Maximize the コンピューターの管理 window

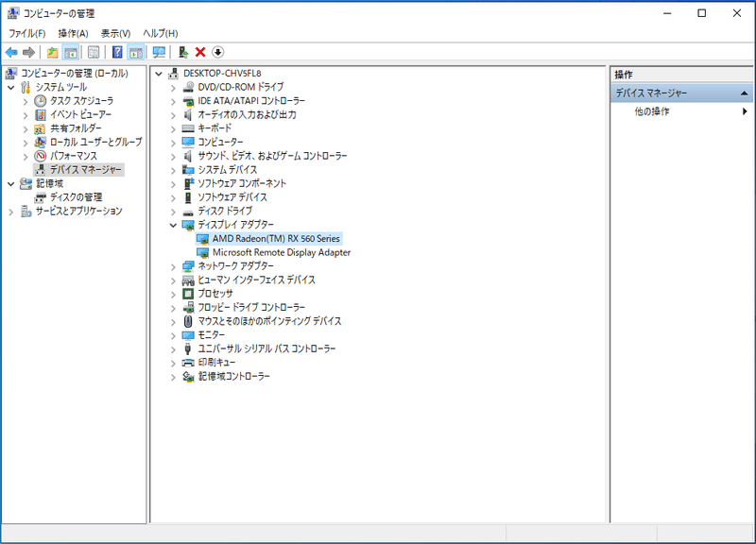(702, 13)
